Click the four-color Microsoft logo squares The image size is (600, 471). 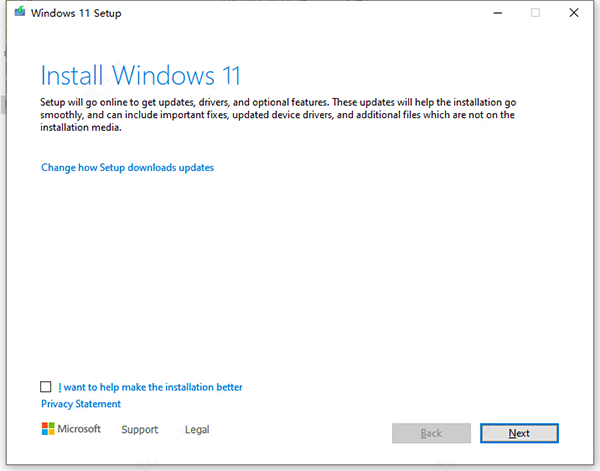coord(48,429)
